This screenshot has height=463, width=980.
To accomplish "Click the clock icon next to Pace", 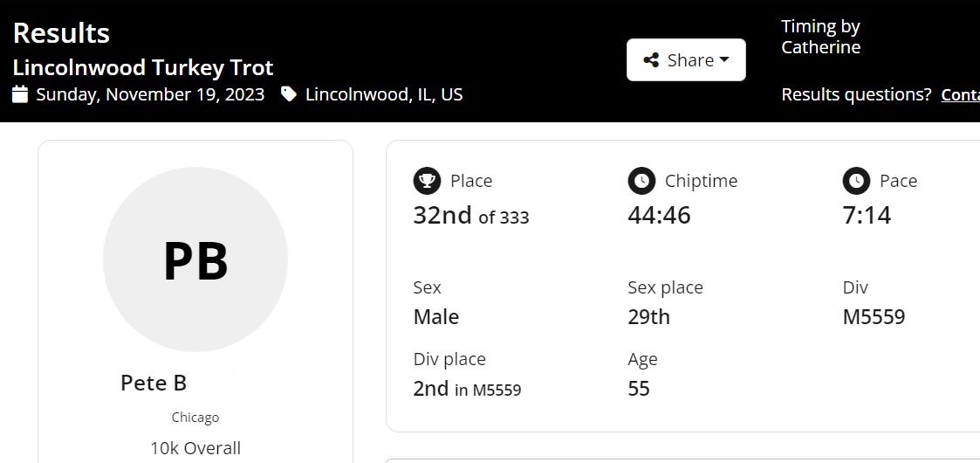I will coord(856,181).
